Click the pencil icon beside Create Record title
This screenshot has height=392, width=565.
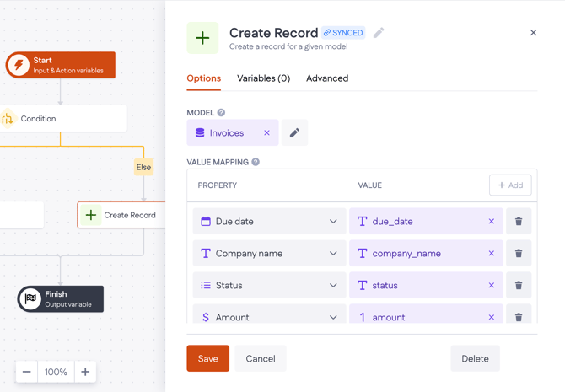(x=379, y=33)
